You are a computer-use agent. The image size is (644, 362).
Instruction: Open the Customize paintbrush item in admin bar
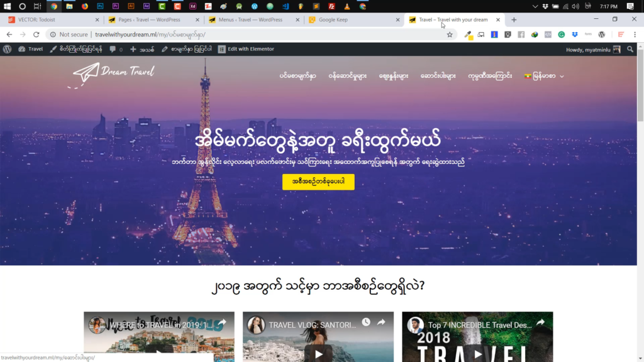click(x=75, y=49)
